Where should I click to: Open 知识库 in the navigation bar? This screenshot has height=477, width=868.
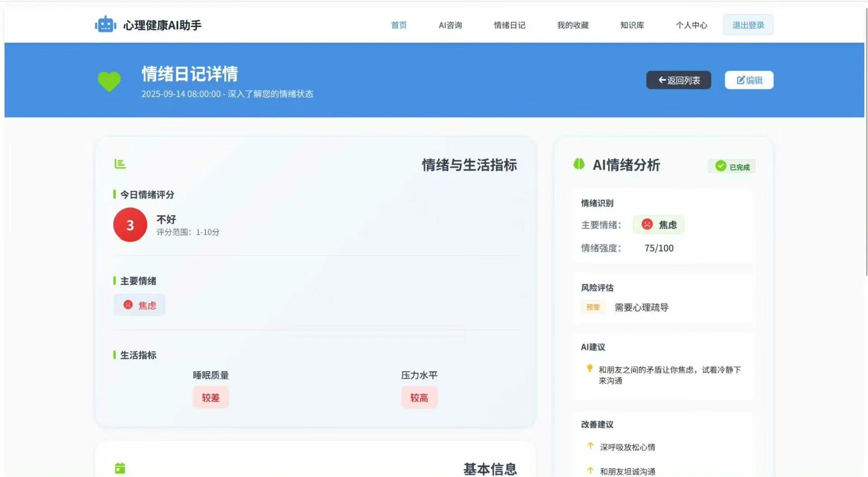[x=632, y=25]
